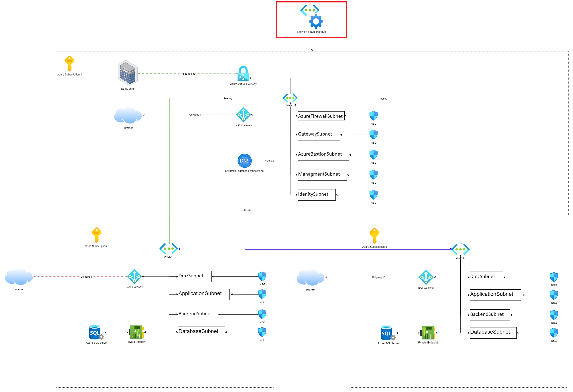The width and height of the screenshot is (573, 392).
Task: Select the VNet-02 virtual network icon
Action: (x=460, y=249)
